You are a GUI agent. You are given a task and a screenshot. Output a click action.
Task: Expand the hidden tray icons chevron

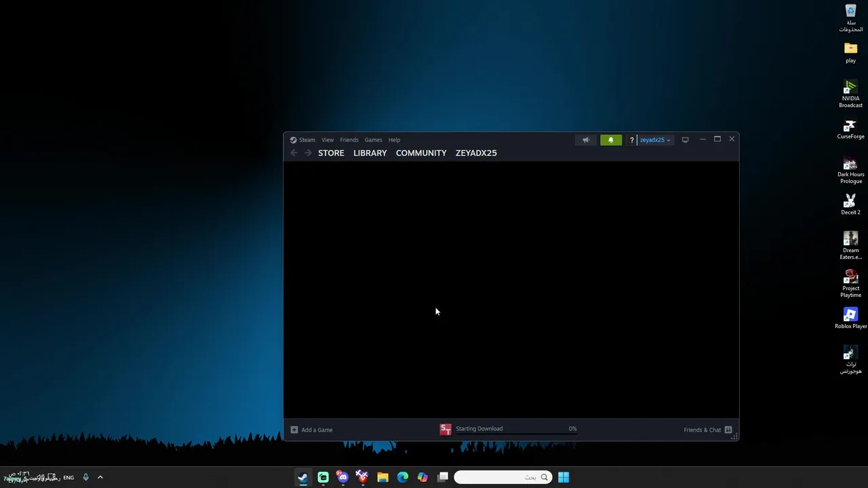100,477
